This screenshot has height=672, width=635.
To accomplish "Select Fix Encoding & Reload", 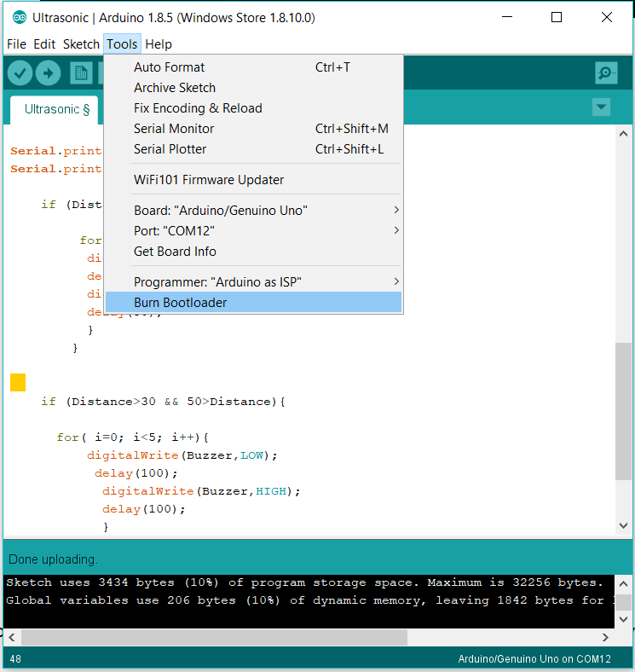I will pyautogui.click(x=253, y=108).
